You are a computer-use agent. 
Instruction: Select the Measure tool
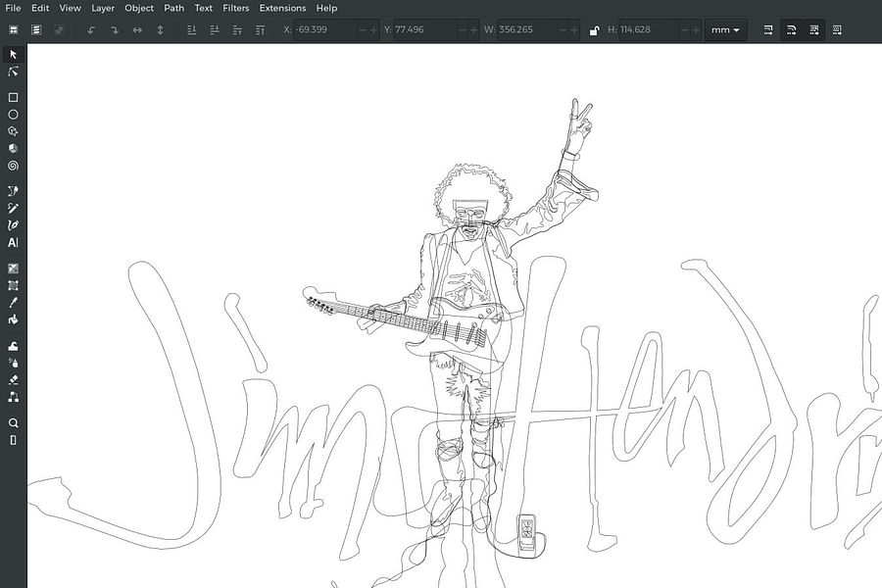[13, 439]
